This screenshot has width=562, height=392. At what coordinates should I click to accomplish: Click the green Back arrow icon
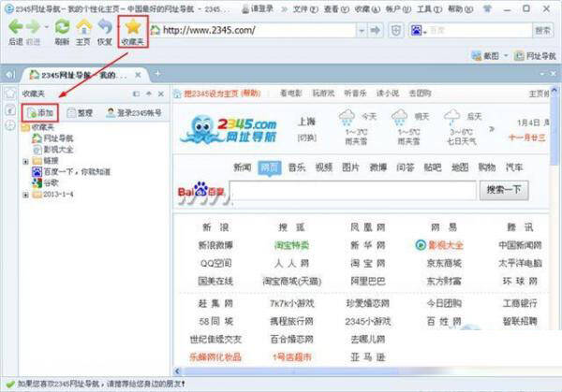point(15,27)
